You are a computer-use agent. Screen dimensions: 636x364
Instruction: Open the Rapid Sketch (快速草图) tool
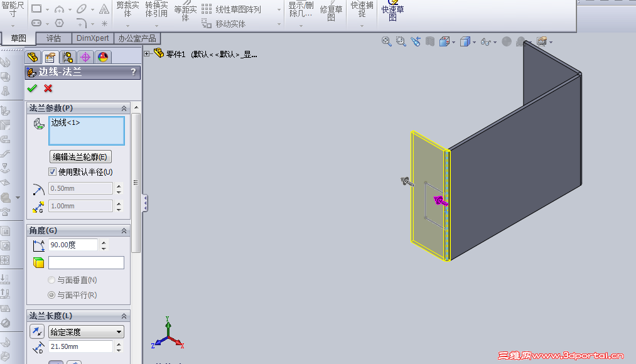click(392, 11)
